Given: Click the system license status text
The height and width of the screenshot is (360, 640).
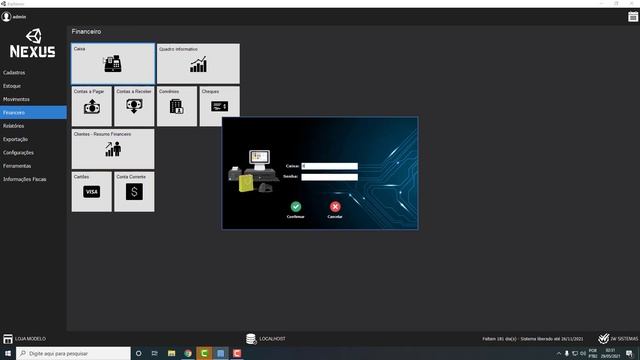Looking at the screenshot, I should pos(533,339).
